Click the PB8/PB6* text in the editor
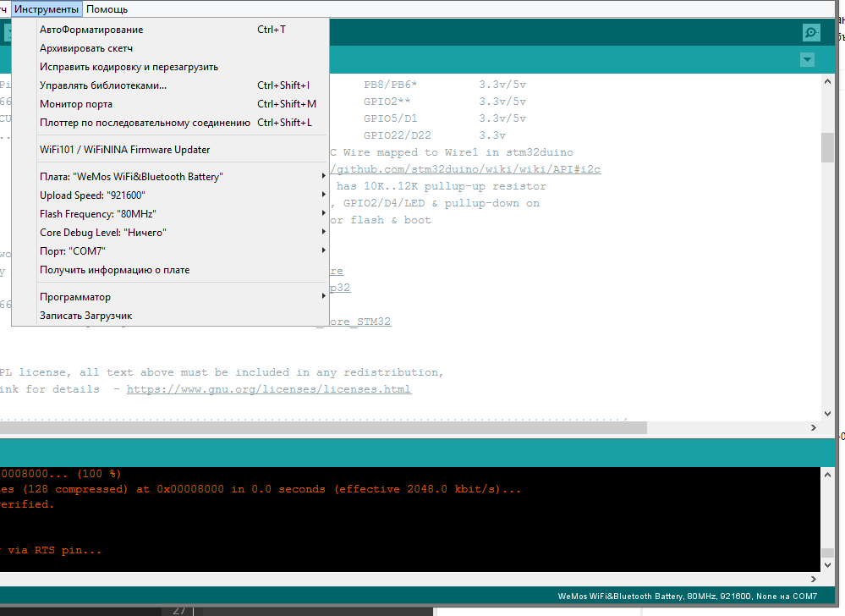Screen dimensions: 845x616 391,85
